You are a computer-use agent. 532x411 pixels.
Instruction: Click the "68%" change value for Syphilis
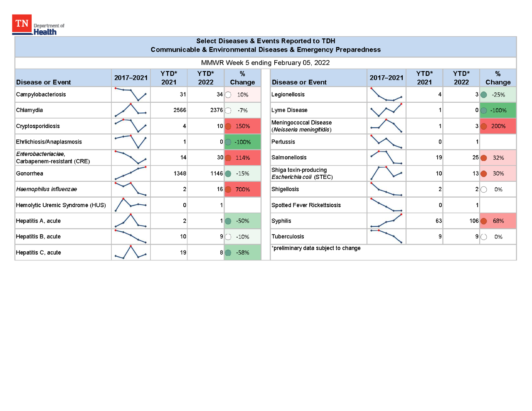498,221
